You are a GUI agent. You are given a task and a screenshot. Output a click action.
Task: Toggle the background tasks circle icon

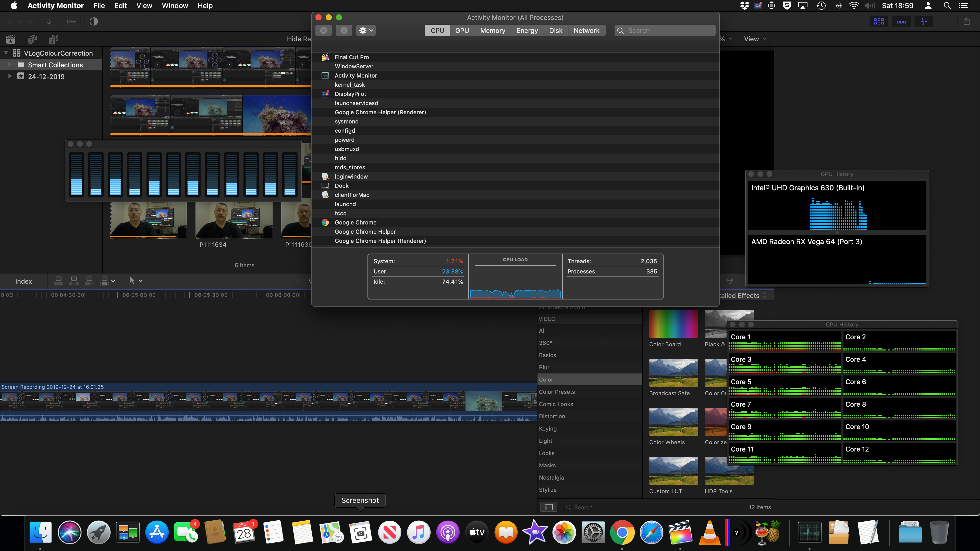[94, 22]
